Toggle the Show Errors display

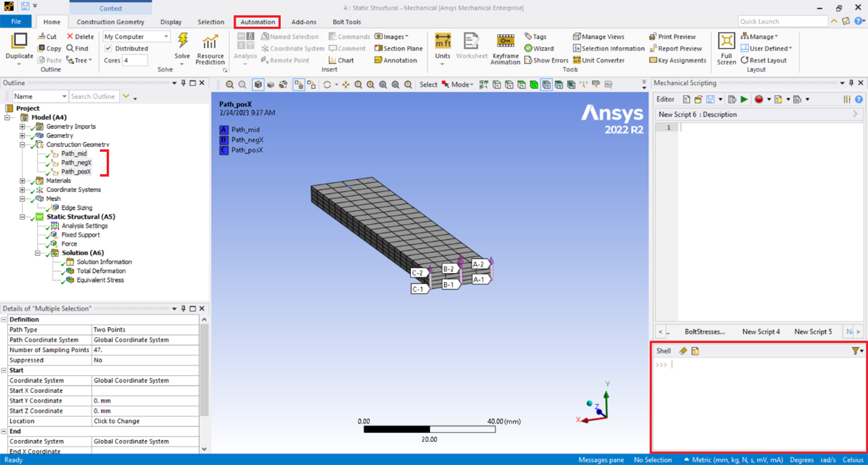(546, 60)
